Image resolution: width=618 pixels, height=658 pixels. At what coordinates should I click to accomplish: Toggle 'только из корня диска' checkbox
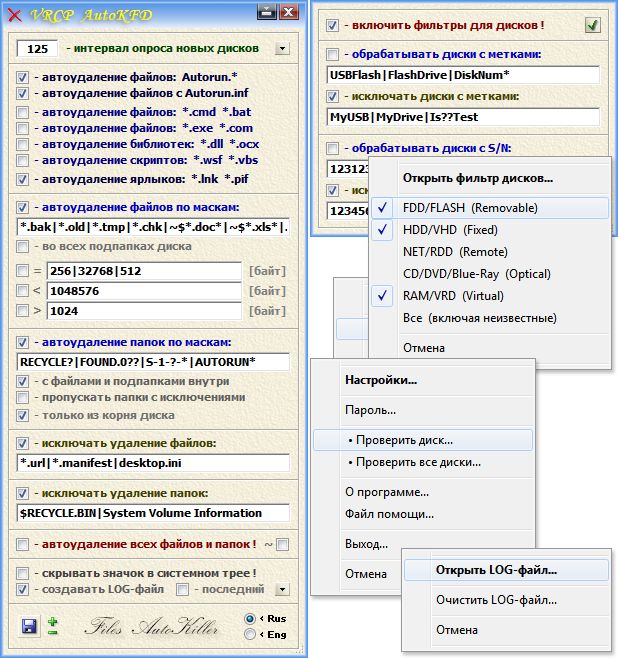pyautogui.click(x=23, y=415)
